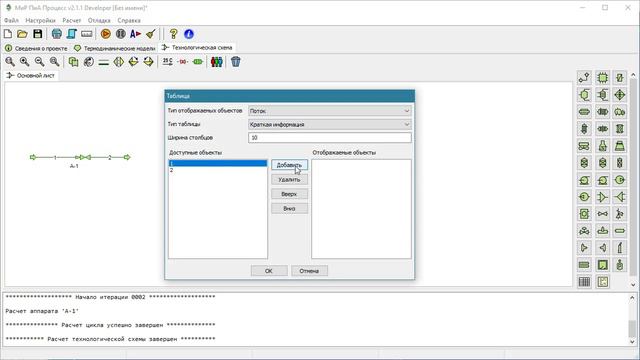Viewport: 640px width, 360px height.
Task: Select the chip-shaped unit icon in the palette
Action: coord(602,78)
